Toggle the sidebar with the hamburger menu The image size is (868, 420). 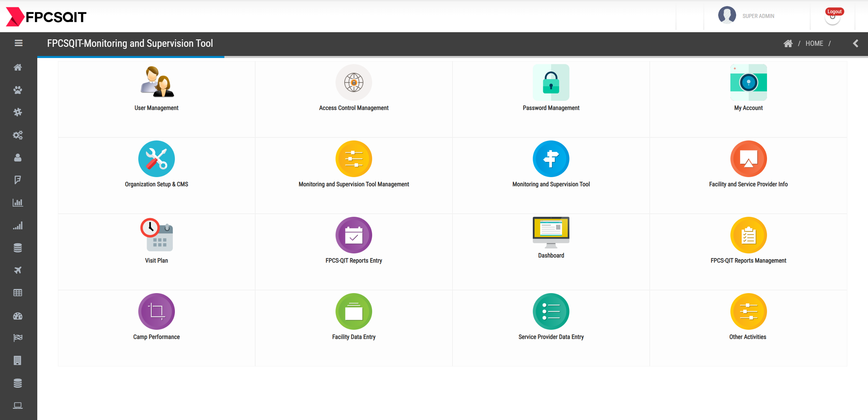click(18, 43)
